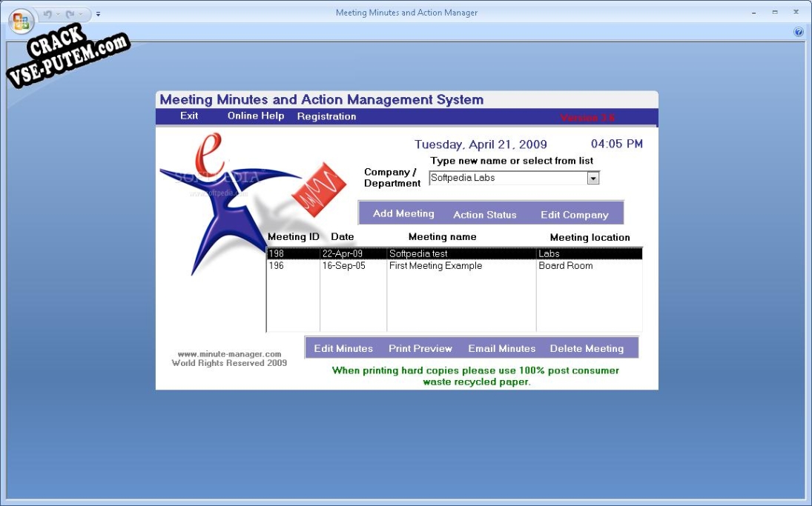Minimize the Meeting Minutes window
The width and height of the screenshot is (812, 506).
coord(753,13)
